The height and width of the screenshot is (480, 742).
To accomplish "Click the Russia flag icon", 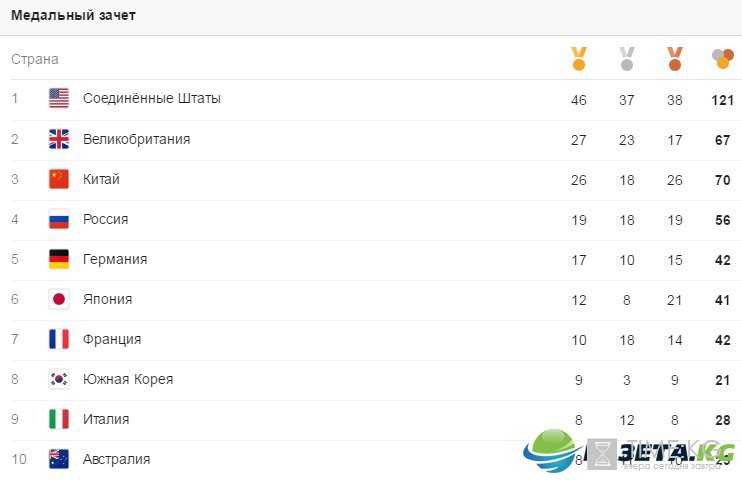I will 59,219.
